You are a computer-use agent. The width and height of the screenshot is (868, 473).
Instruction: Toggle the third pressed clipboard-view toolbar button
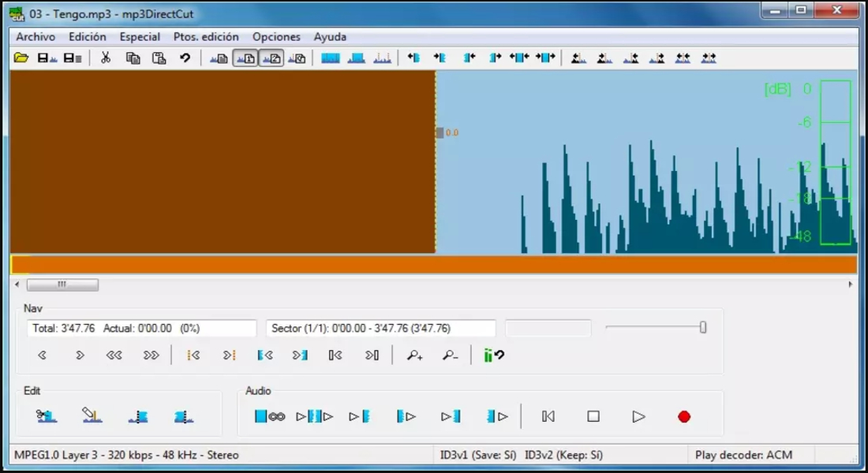(x=271, y=58)
